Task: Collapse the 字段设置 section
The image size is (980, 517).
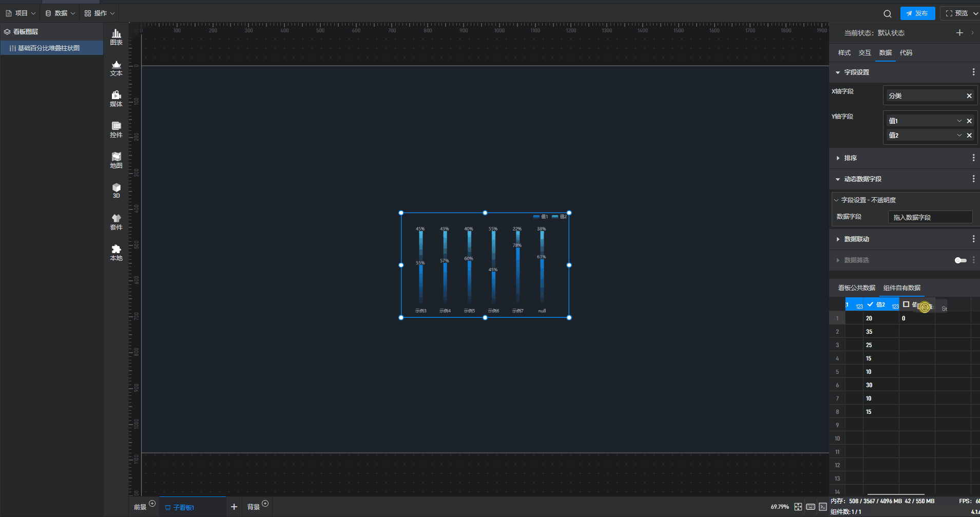Action: pyautogui.click(x=838, y=72)
